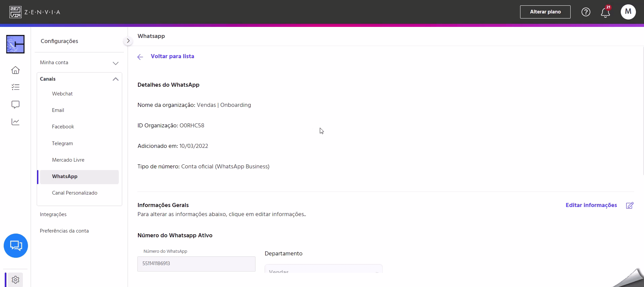The height and width of the screenshot is (287, 644).
Task: Click Informações Gerais heading
Action: click(x=163, y=205)
